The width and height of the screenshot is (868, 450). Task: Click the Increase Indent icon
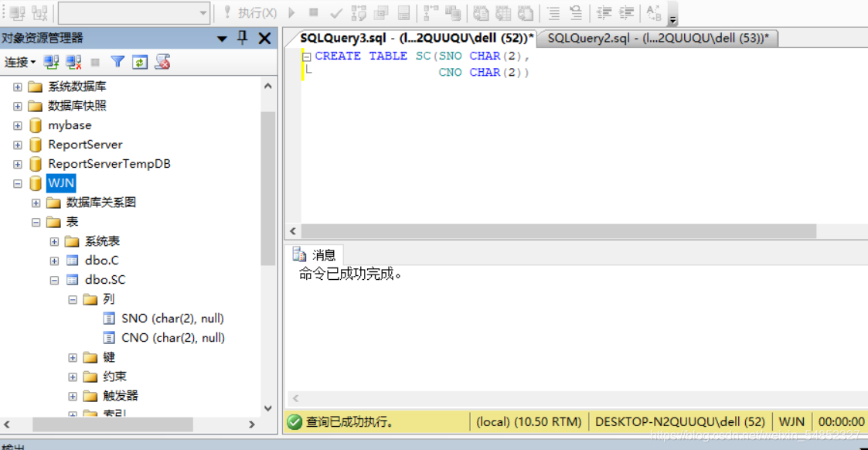[627, 12]
